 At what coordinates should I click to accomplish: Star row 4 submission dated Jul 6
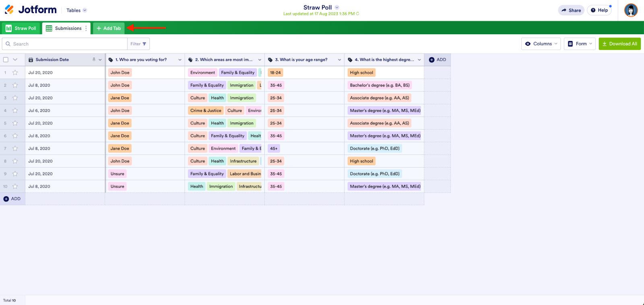tap(15, 110)
